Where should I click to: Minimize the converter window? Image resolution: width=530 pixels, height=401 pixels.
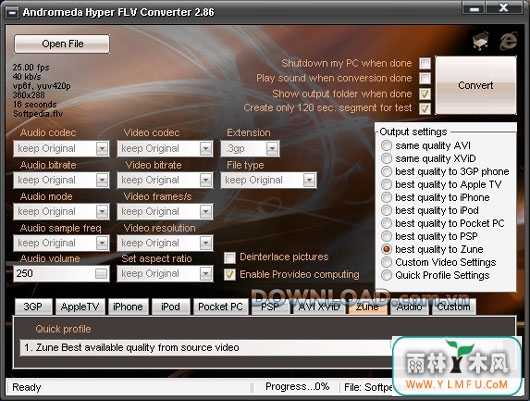[x=474, y=8]
